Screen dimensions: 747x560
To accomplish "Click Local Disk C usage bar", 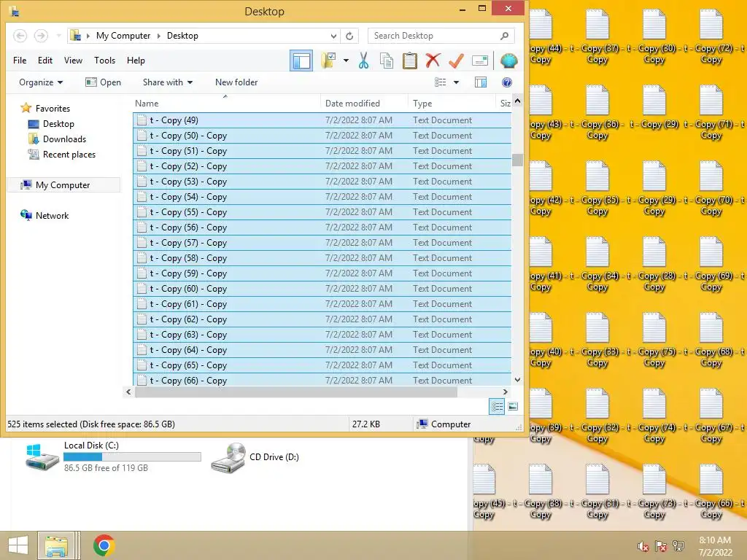I will (132, 457).
